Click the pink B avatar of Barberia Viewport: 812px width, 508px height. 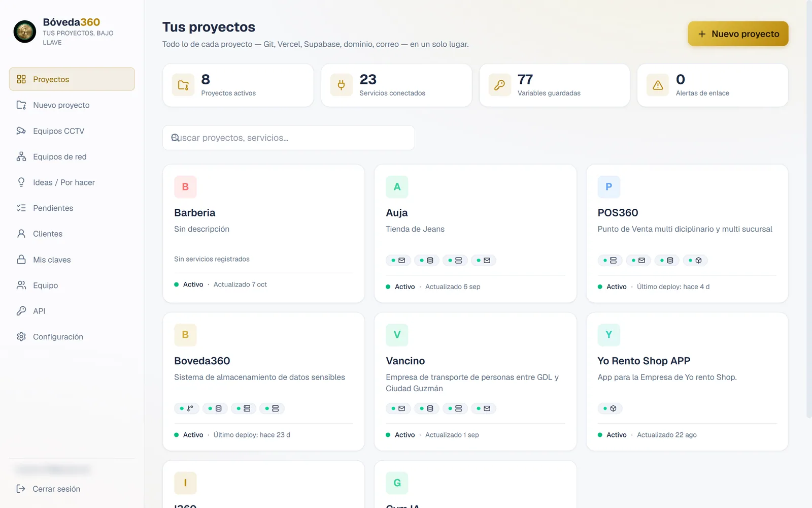pos(185,187)
